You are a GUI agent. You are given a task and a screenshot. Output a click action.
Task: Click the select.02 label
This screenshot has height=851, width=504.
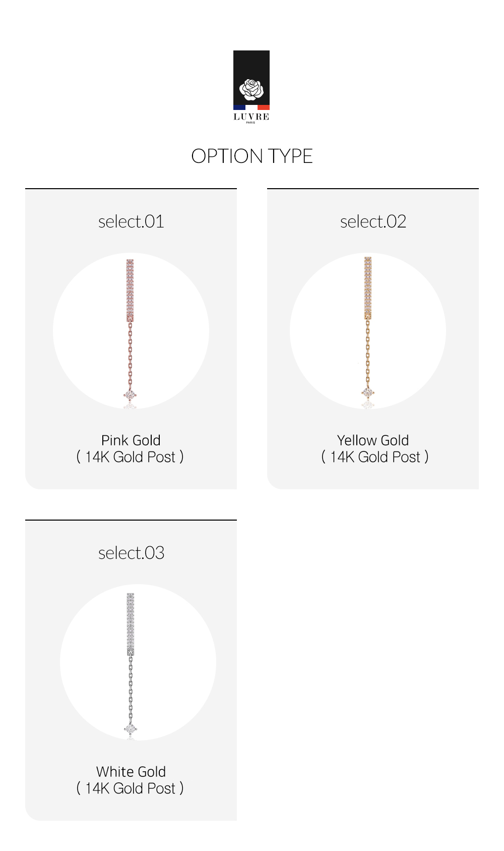pyautogui.click(x=373, y=221)
